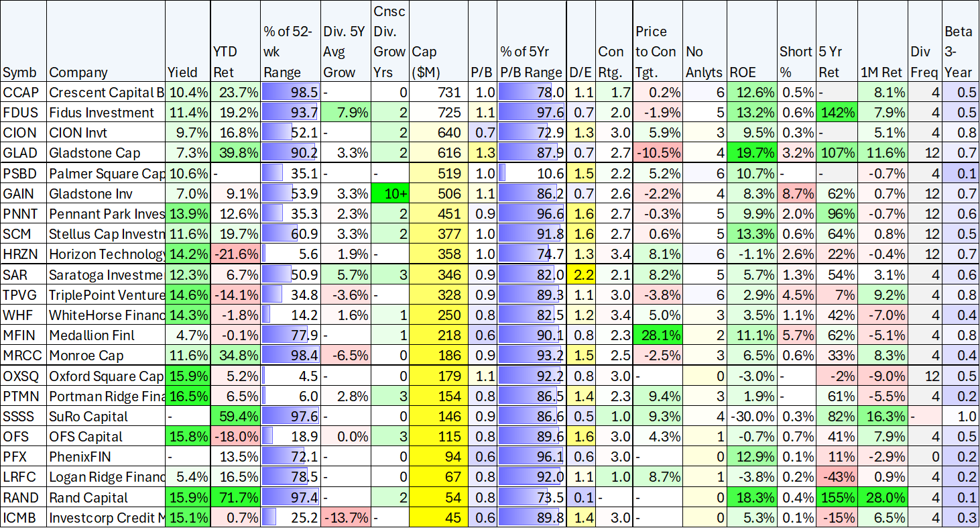Select GLAD's -10.5% price to target cell
The width and height of the screenshot is (980, 528).
[x=657, y=153]
